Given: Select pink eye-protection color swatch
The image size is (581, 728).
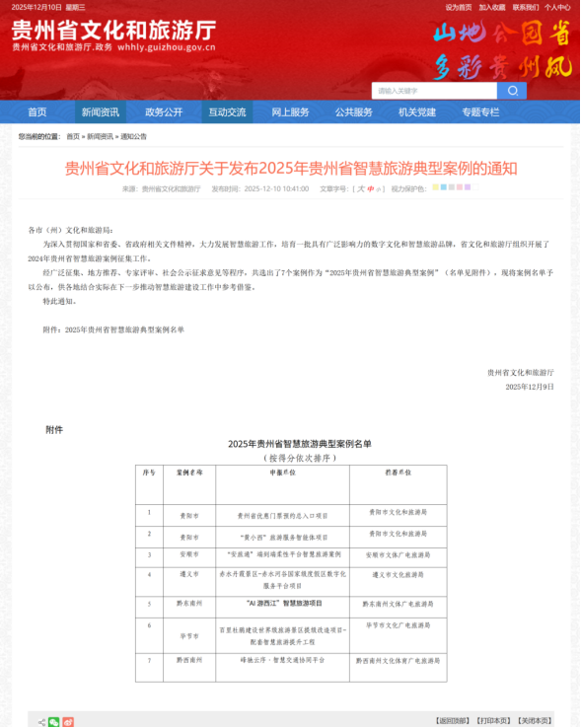Looking at the screenshot, I should click(x=460, y=187).
